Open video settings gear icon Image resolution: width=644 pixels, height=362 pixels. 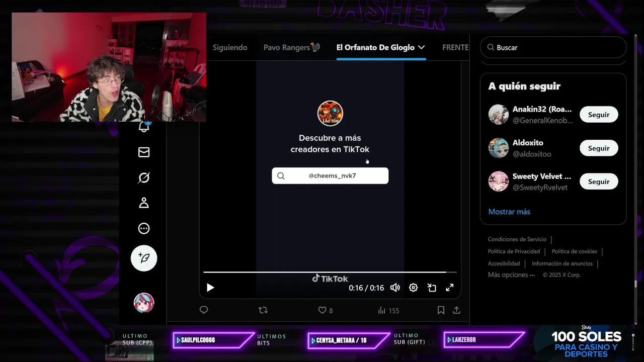413,288
